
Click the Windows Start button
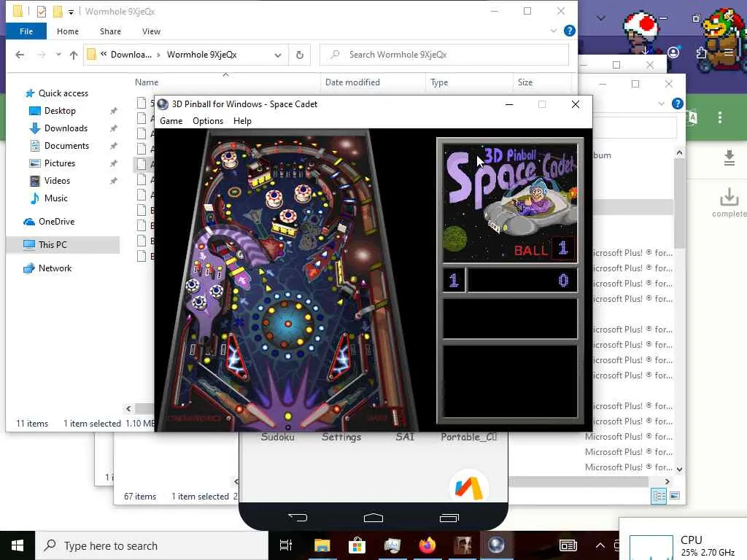pos(18,545)
